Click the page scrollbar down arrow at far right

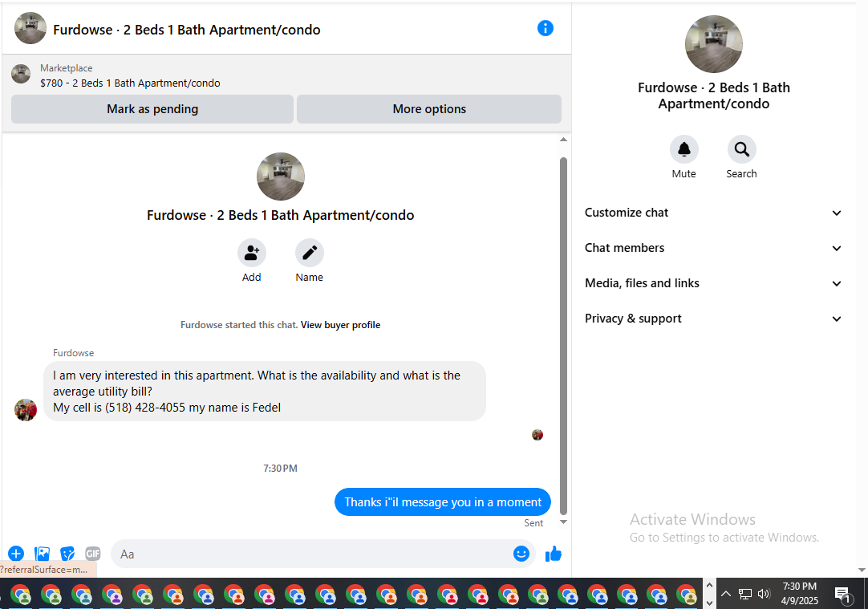pos(862,570)
